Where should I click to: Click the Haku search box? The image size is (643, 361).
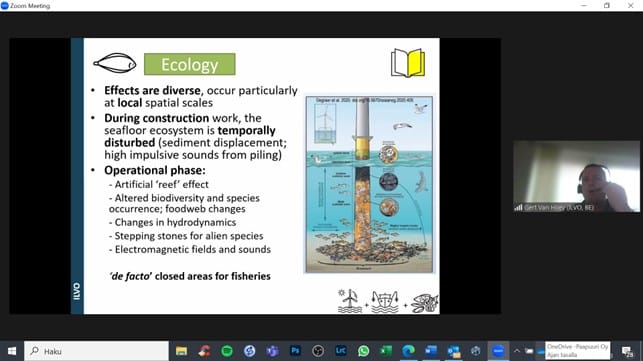[96, 351]
